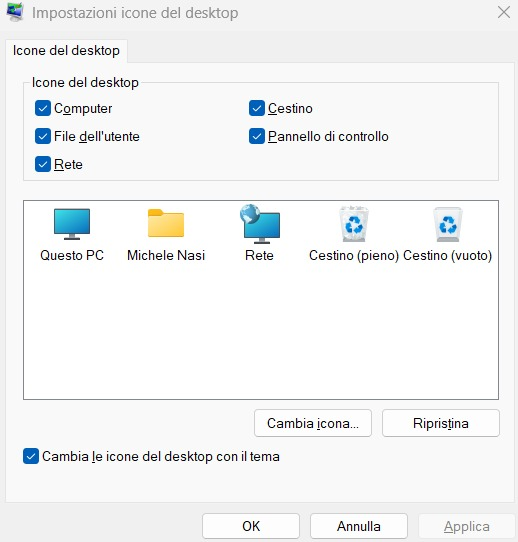Click the "Cestino (vuoto)" label text

point(448,256)
